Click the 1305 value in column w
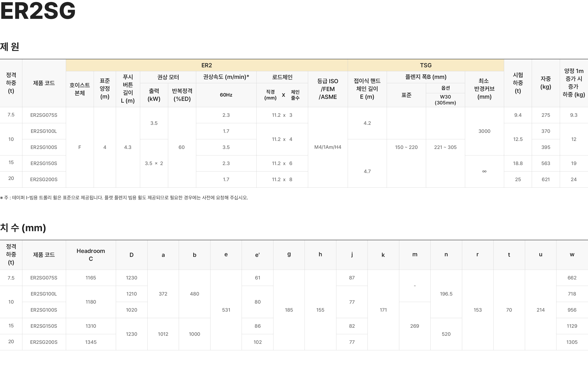The image size is (588, 365). coord(572,342)
